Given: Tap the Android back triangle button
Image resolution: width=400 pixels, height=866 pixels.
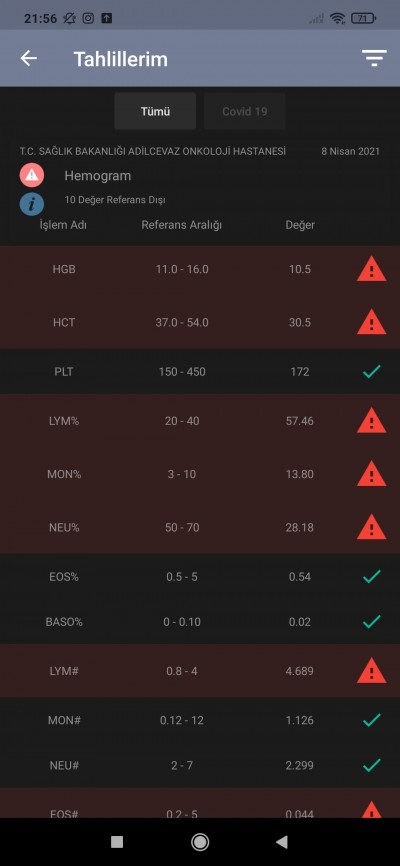Looking at the screenshot, I should (x=282, y=842).
